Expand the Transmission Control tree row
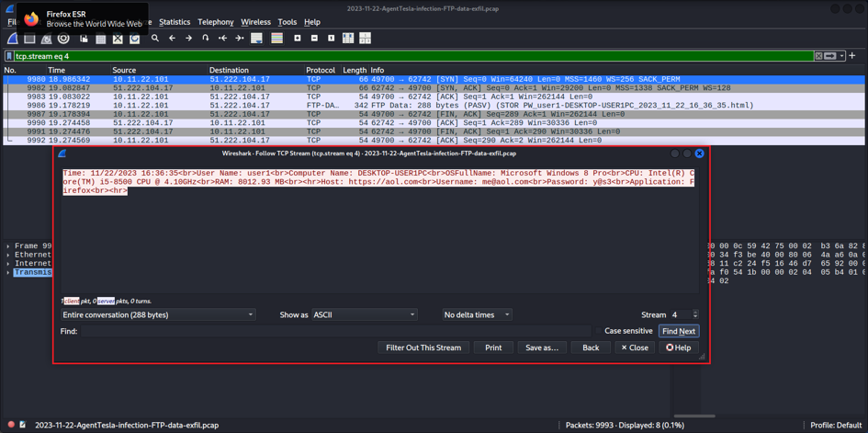The width and height of the screenshot is (868, 433). coord(8,272)
